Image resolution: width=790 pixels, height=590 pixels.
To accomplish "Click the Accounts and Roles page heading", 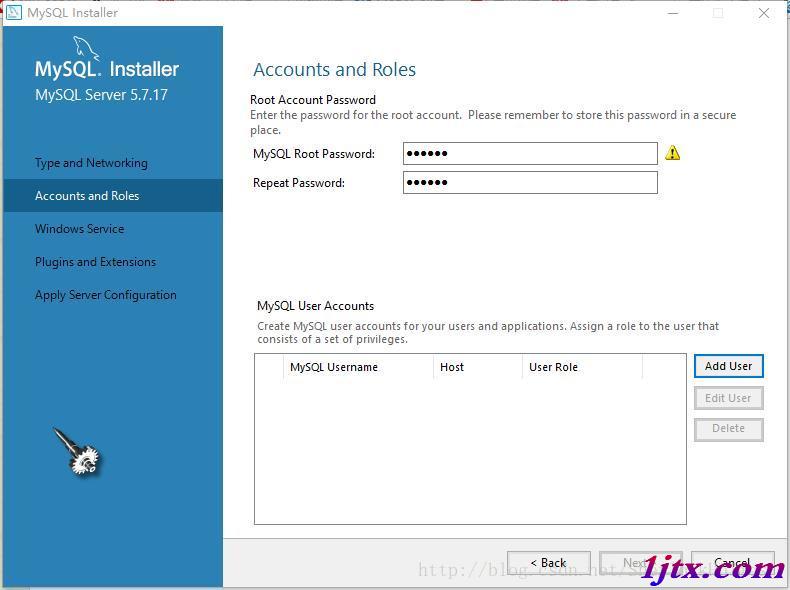I will (335, 70).
